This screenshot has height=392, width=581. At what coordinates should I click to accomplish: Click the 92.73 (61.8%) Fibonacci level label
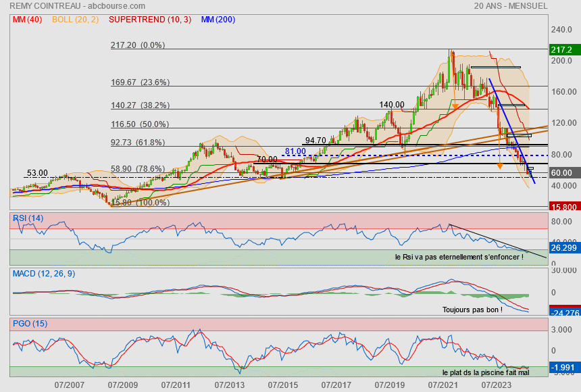[138, 143]
